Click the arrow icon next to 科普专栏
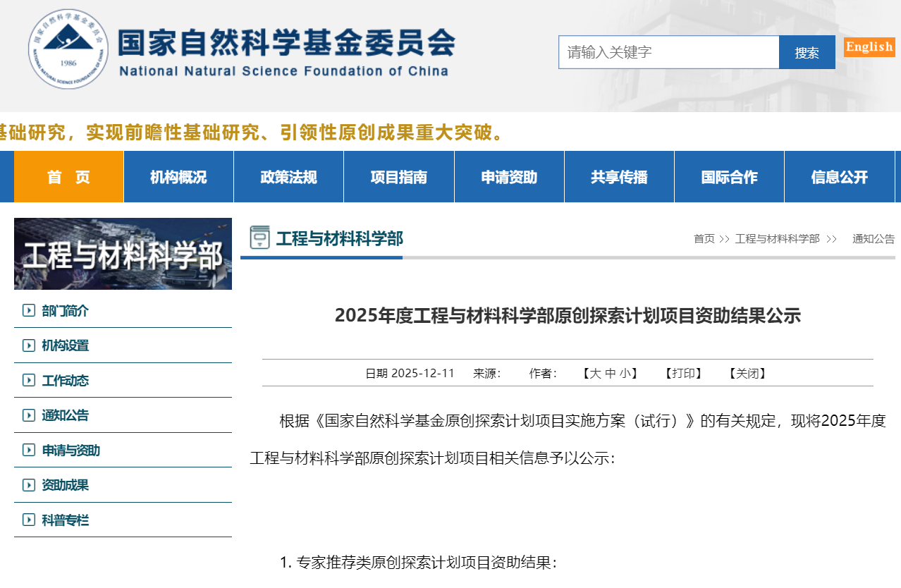The width and height of the screenshot is (901, 588). 29,520
